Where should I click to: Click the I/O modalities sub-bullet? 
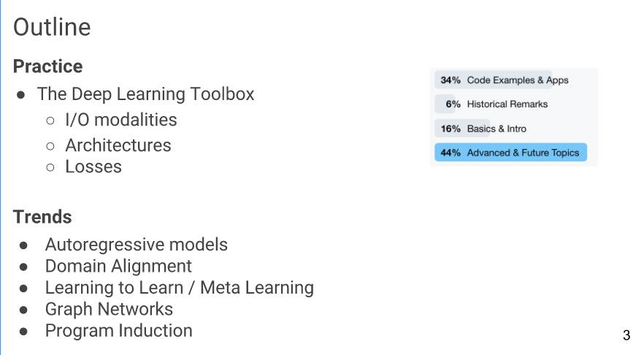(121, 120)
